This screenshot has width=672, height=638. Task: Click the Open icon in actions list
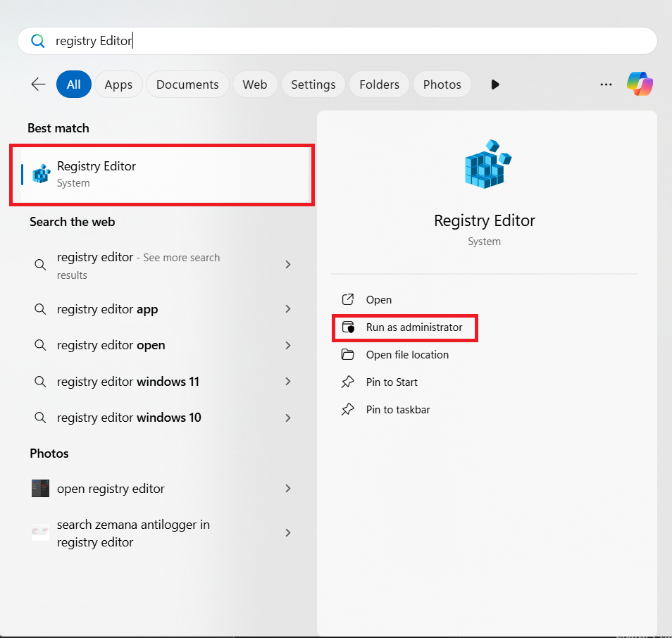pyautogui.click(x=347, y=299)
